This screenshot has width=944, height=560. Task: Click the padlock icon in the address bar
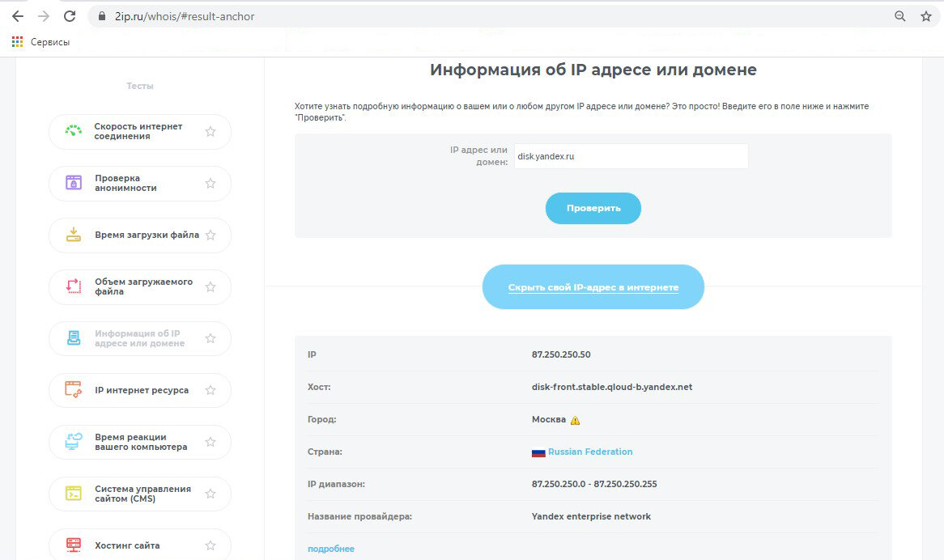click(x=102, y=16)
